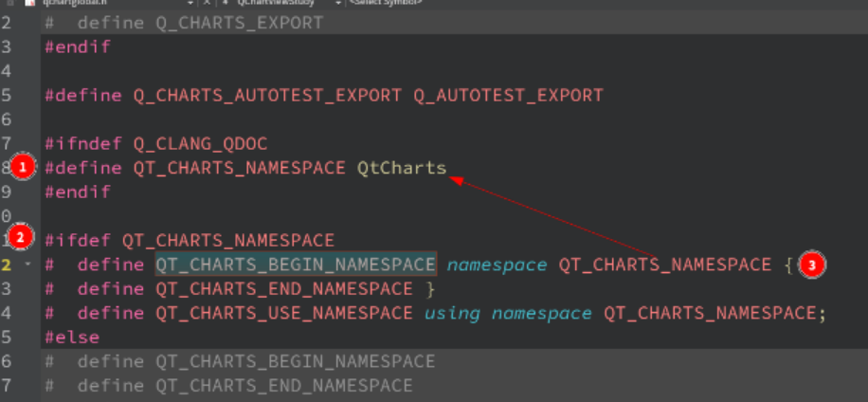Click the Q_CHARTS_AUTOTEST_EXPORT macro name
This screenshot has width=868, height=402.
tap(267, 95)
